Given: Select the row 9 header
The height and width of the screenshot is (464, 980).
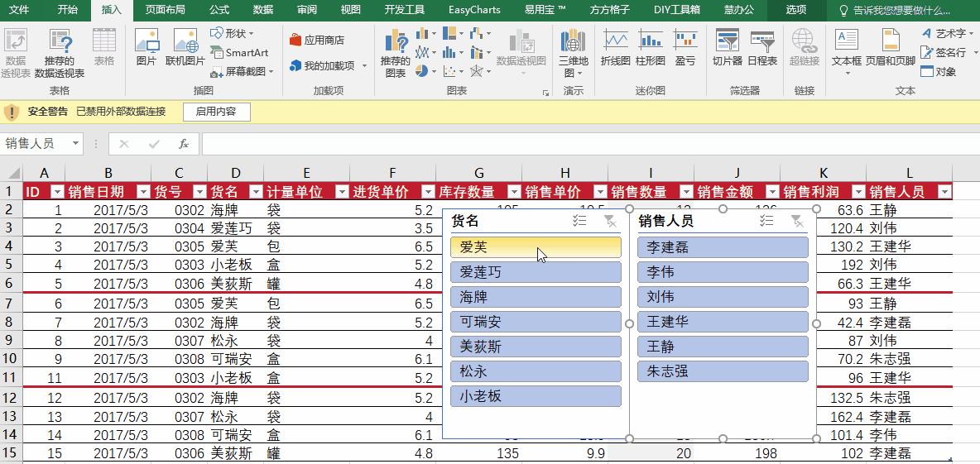Looking at the screenshot, I should (x=11, y=341).
